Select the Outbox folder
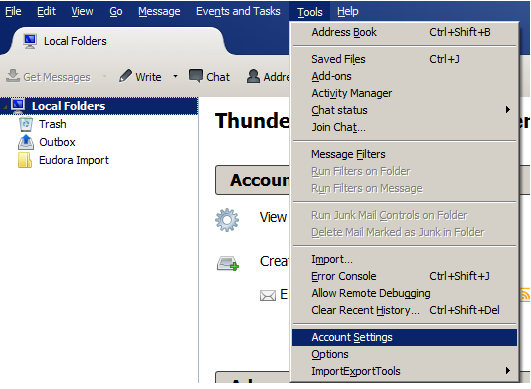This screenshot has height=389, width=531. pyautogui.click(x=57, y=142)
